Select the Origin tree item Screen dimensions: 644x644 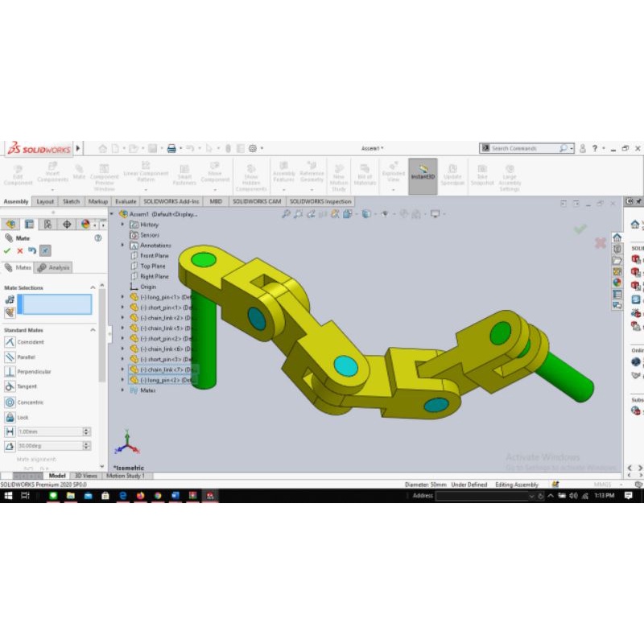(143, 287)
